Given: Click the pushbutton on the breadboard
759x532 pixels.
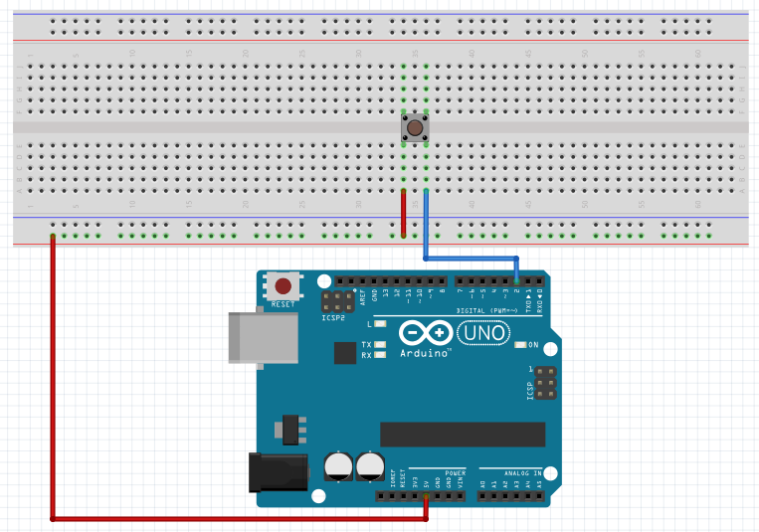Looking at the screenshot, I should tap(415, 128).
